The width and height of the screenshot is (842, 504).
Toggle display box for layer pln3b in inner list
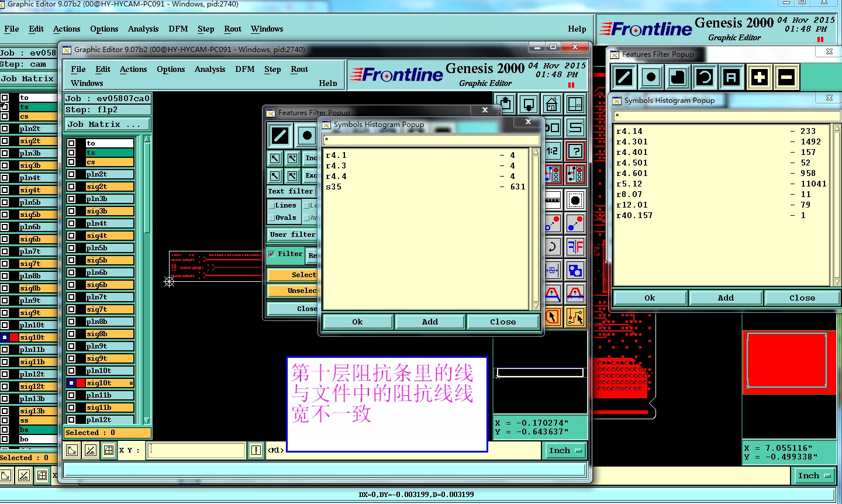(71, 199)
